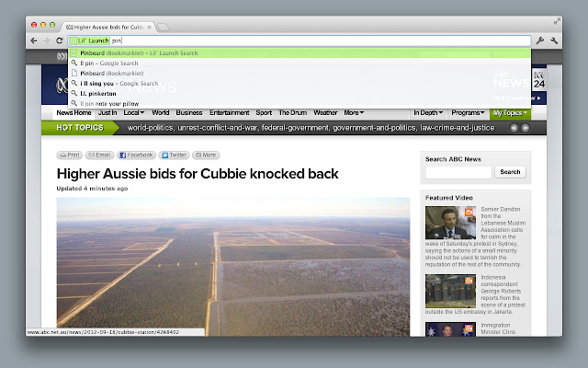
Task: Reload the page with the refresh icon
Action: (59, 40)
